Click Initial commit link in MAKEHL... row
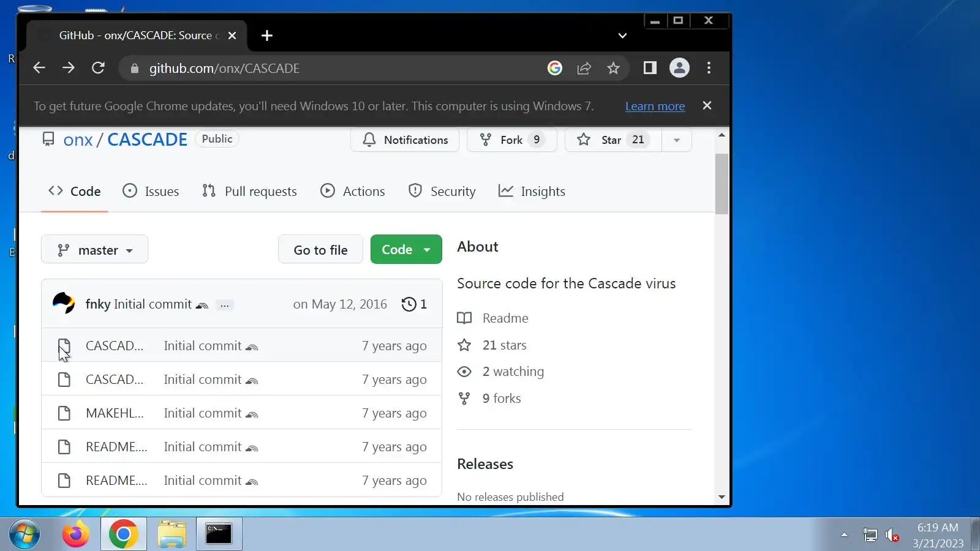980x551 pixels. [x=203, y=413]
